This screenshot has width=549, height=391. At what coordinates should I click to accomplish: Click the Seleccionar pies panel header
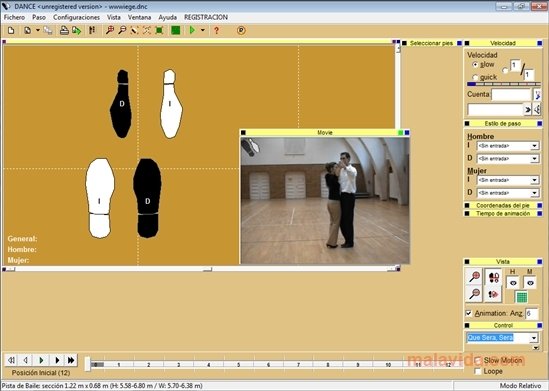coord(432,43)
